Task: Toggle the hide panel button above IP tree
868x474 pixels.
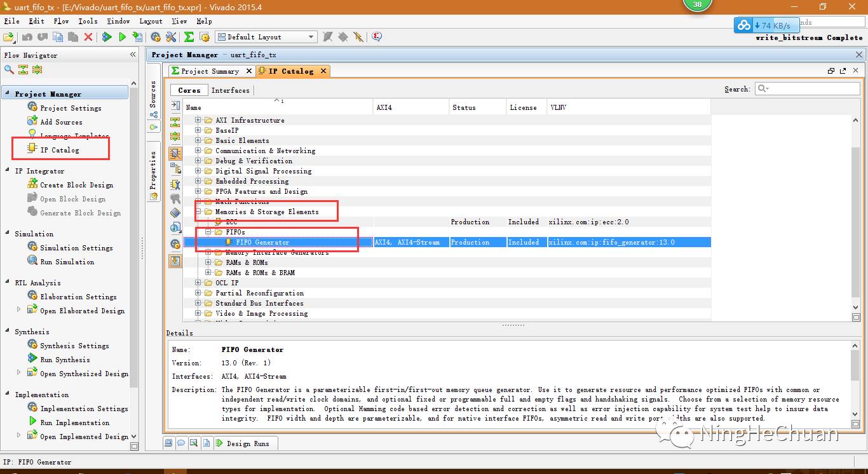Action: coord(175,106)
